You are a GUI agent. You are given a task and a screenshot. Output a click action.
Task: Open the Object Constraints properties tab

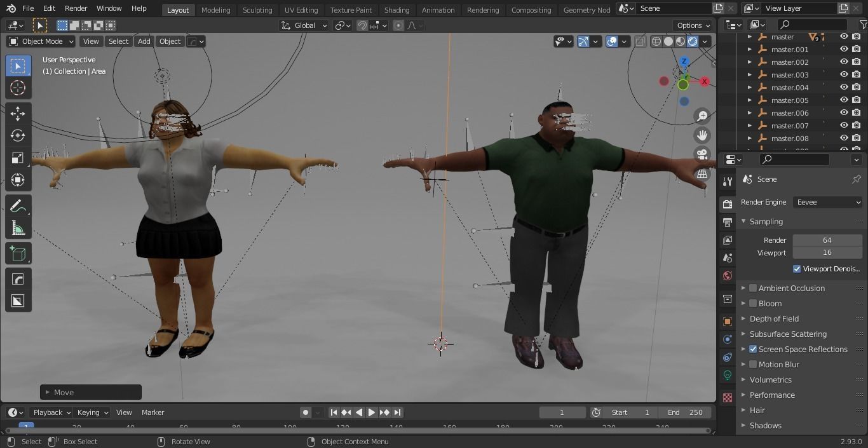pos(728,357)
